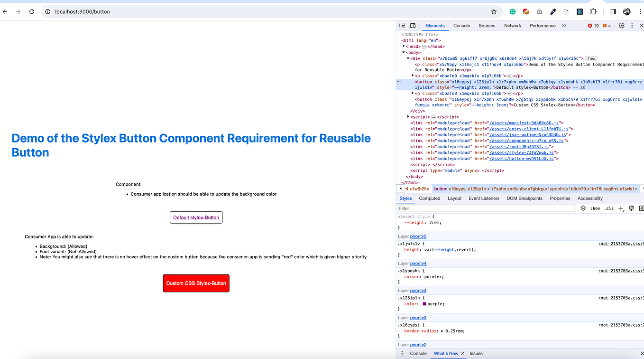This screenshot has width=644, height=359.
Task: Toggle element state with the :hov button
Action: 596,208
